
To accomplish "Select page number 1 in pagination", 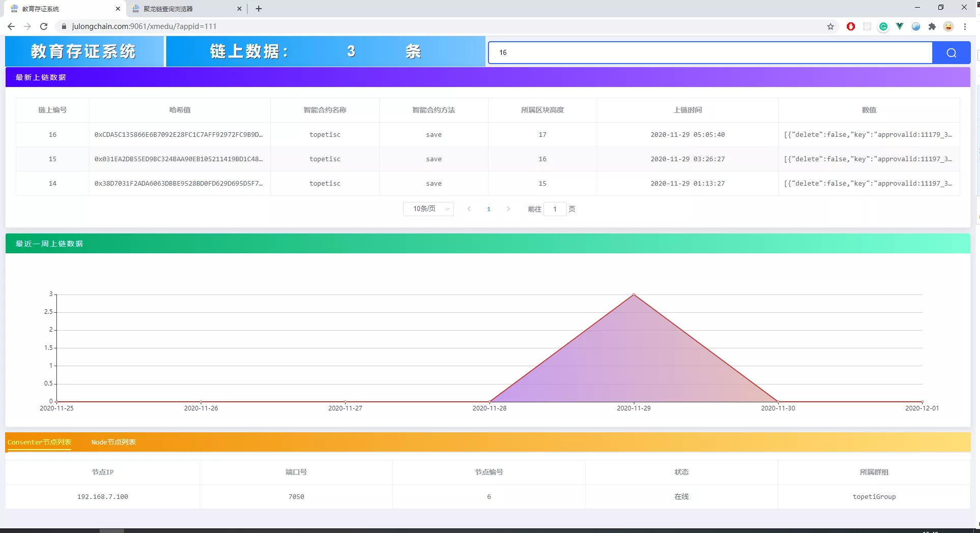I will [x=488, y=209].
